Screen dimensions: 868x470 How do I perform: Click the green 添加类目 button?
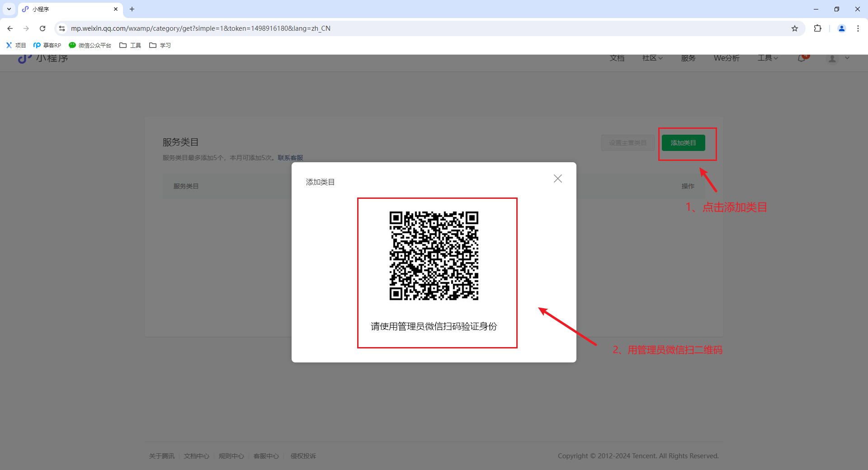point(684,143)
